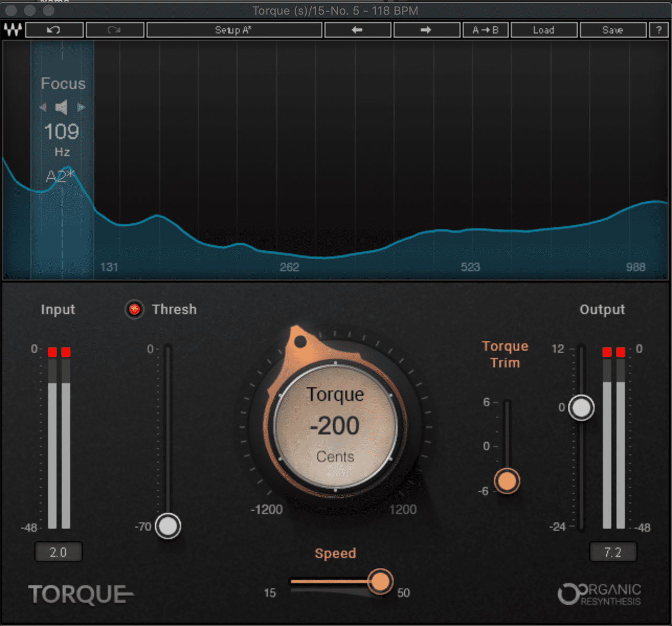Copy setup A to B

point(486,30)
